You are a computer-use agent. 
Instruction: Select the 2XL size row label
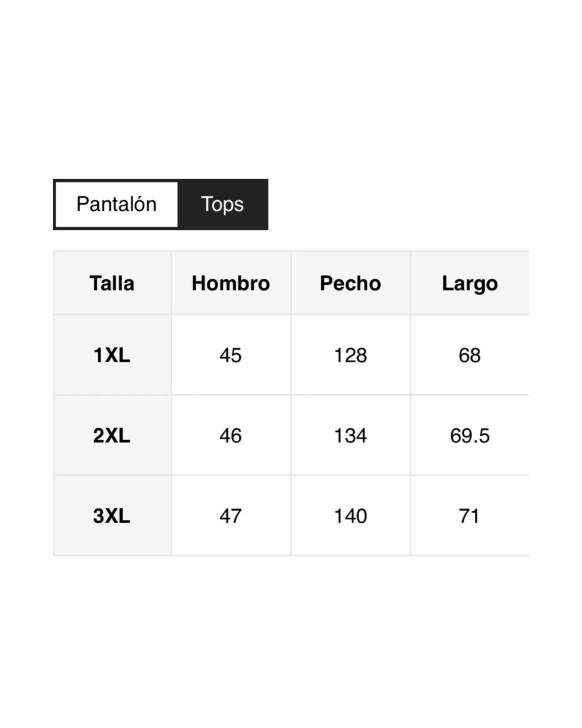point(112,436)
